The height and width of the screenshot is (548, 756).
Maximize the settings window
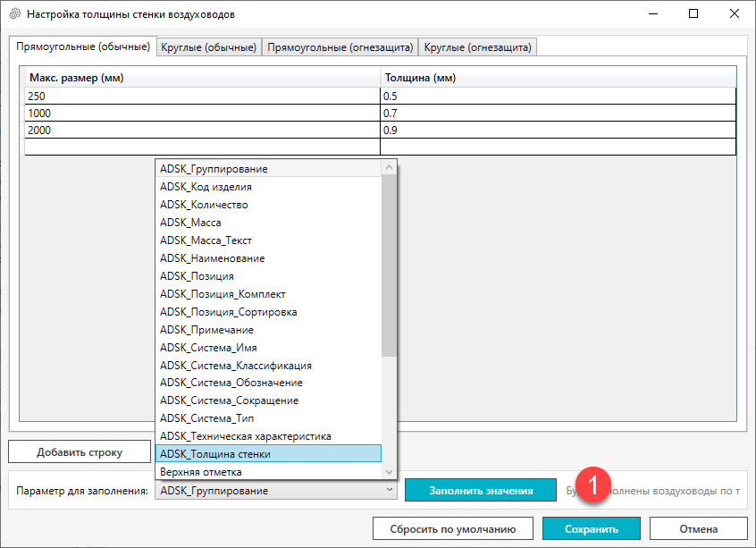[x=693, y=13]
